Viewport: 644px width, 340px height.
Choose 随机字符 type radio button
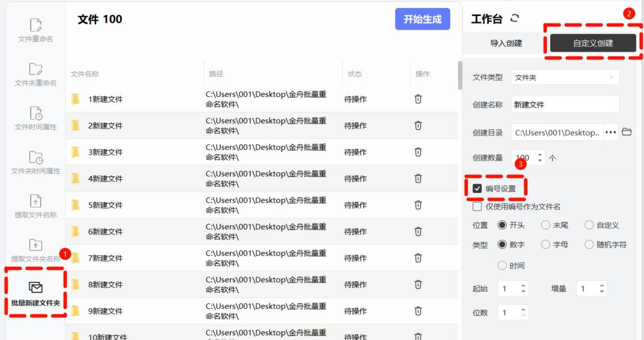click(x=589, y=244)
